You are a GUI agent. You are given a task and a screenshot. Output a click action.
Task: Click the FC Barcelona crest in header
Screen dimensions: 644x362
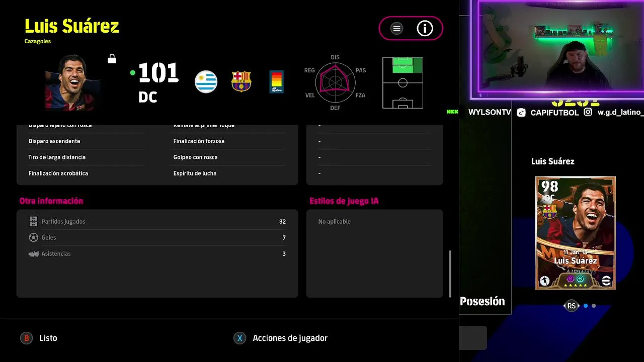pos(241,81)
